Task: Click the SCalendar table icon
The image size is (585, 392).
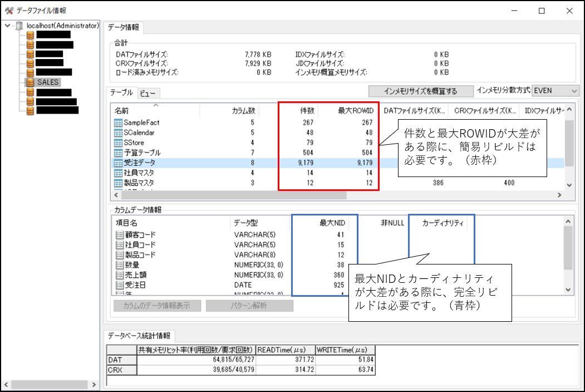Action: 118,133
